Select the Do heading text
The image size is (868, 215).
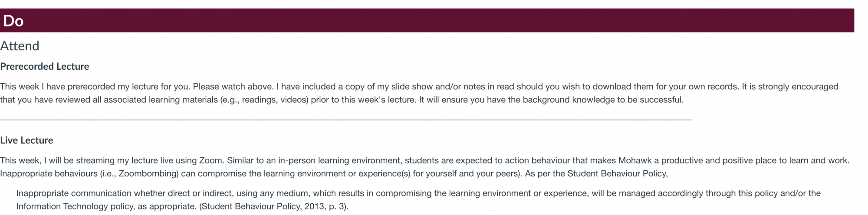[x=13, y=21]
